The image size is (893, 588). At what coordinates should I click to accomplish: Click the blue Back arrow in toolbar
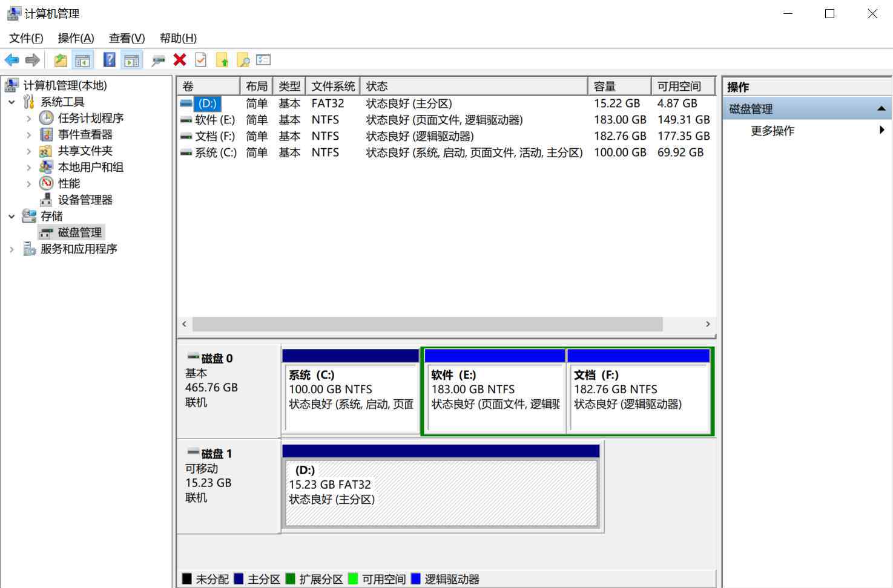point(12,60)
